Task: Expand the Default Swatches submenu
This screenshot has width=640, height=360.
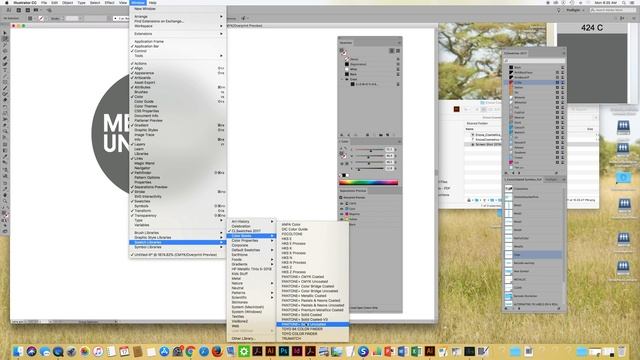Action: [251, 250]
